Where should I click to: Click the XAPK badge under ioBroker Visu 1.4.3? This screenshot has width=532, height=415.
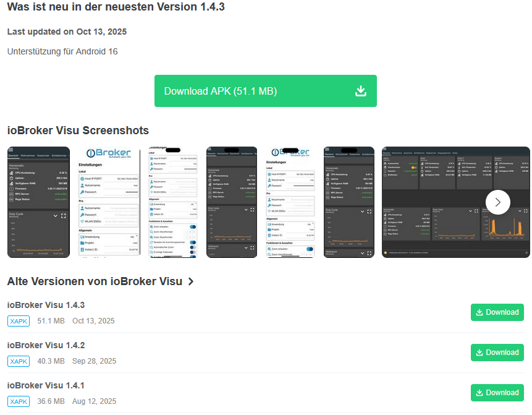(x=18, y=321)
